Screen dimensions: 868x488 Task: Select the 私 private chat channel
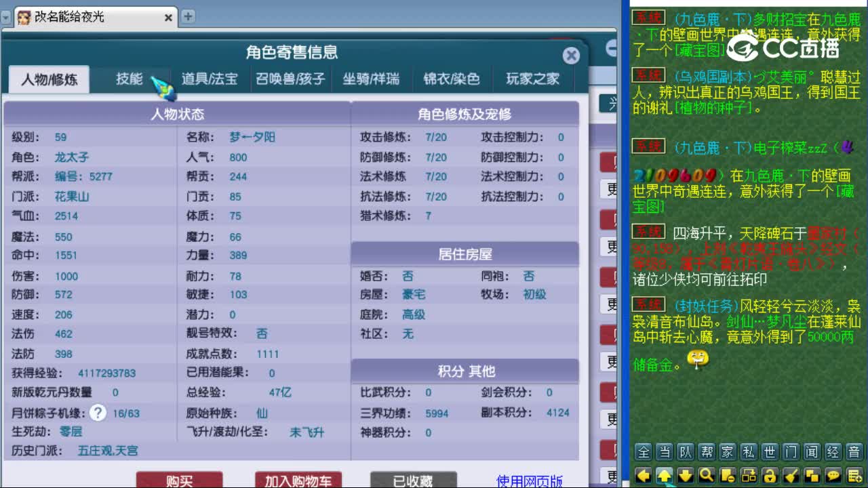pyautogui.click(x=749, y=452)
